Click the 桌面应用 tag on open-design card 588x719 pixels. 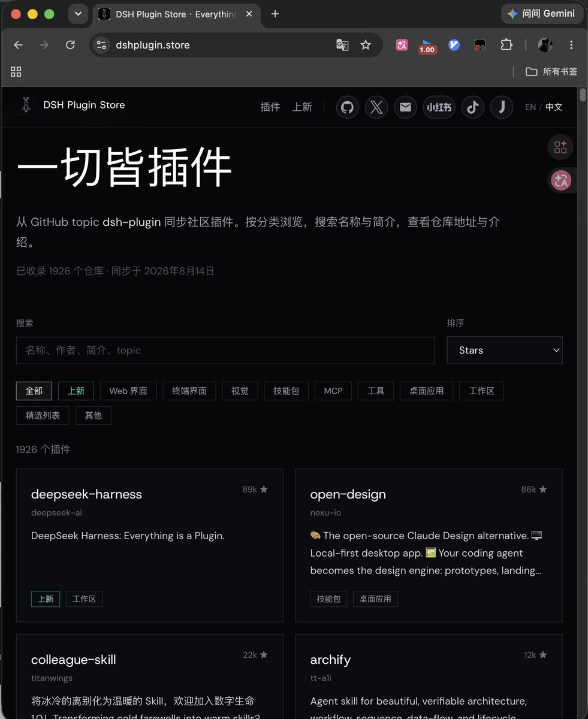[x=375, y=599]
